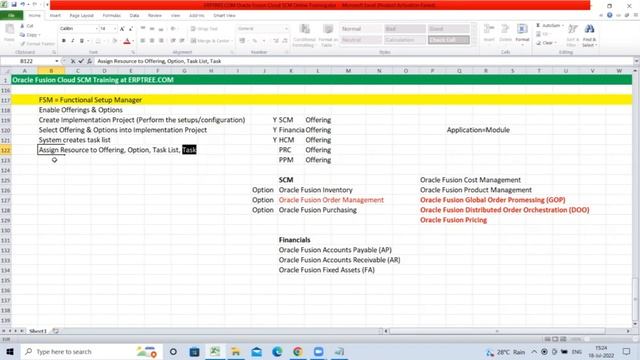Increase font size with Grow Font icon
This screenshot has width=640, height=360.
click(x=122, y=29)
